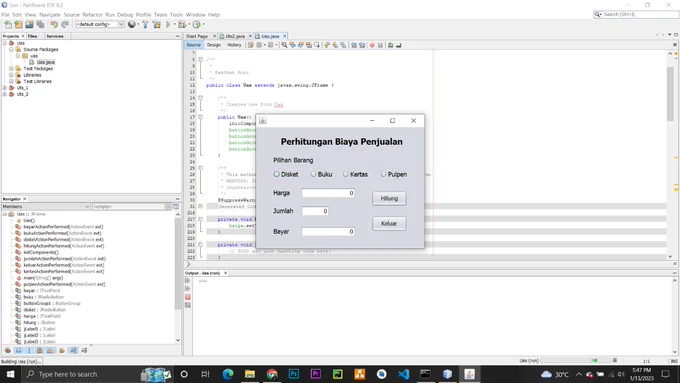Image resolution: width=680 pixels, height=383 pixels.
Task: Click the Undo toolbar icon
Action: pyautogui.click(x=54, y=24)
